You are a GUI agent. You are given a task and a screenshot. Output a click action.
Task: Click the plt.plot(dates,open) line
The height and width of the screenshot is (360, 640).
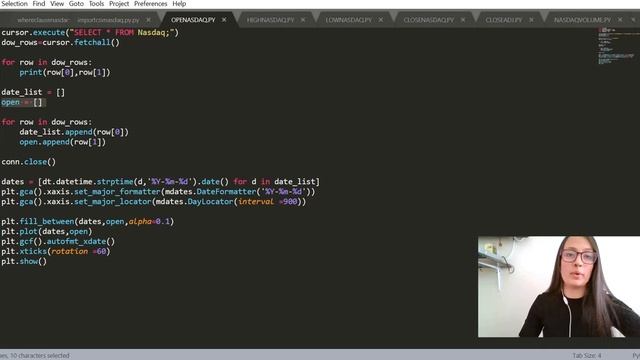47,231
